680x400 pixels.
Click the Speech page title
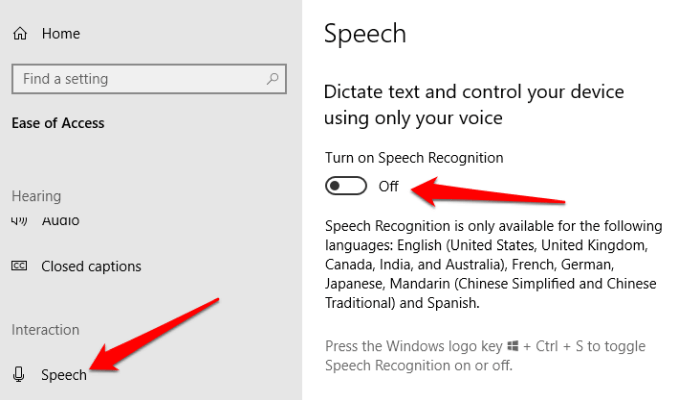pos(365,33)
